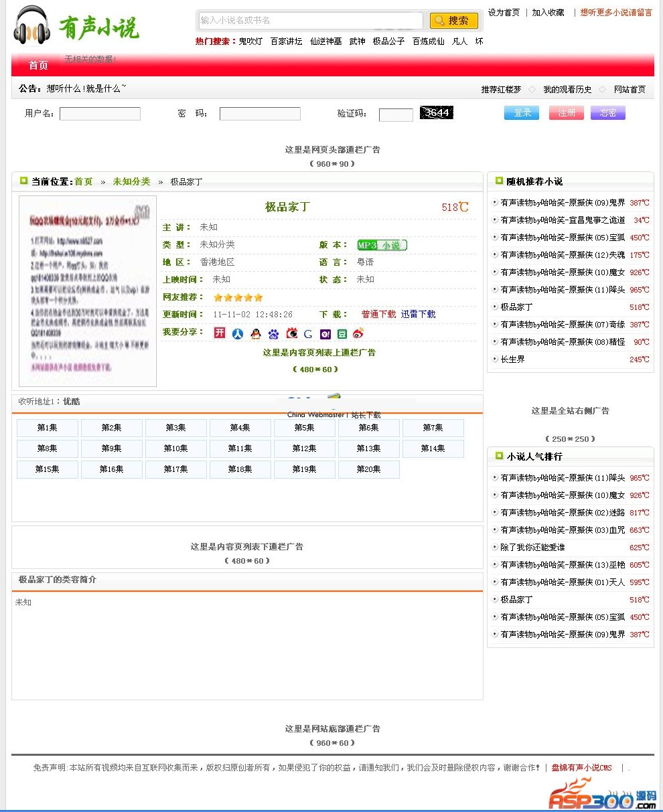Select hot search 武神
Screen dimensions: 663x812
pyautogui.click(x=358, y=41)
